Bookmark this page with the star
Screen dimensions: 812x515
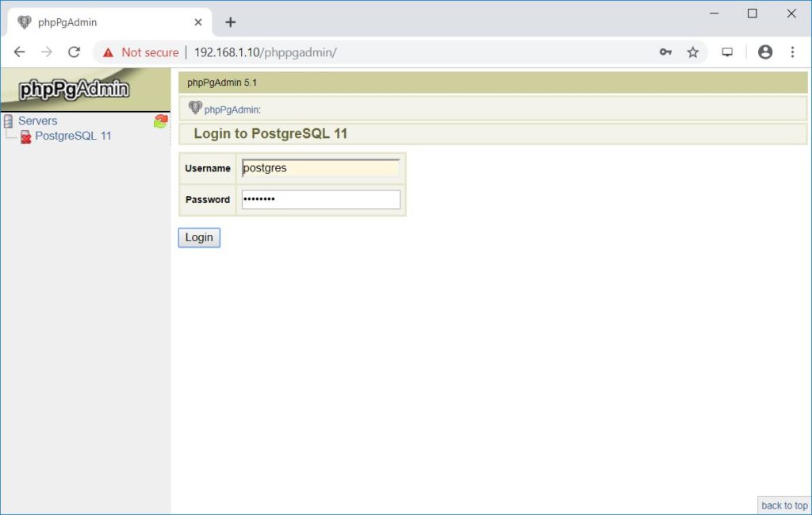(693, 52)
